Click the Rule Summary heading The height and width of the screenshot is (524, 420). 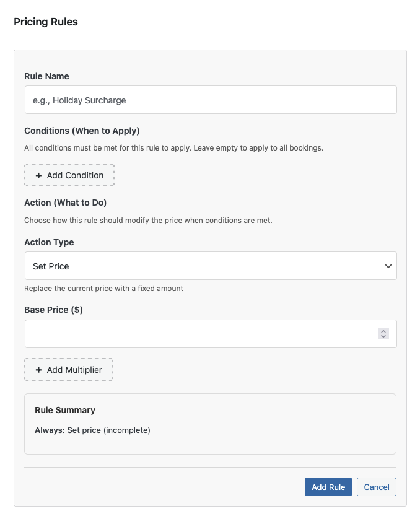point(65,410)
